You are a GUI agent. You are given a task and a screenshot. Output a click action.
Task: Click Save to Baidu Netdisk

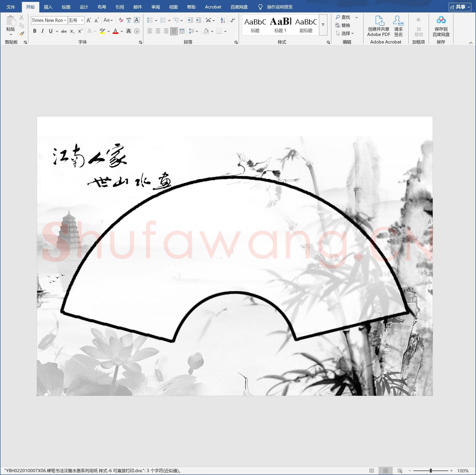441,26
